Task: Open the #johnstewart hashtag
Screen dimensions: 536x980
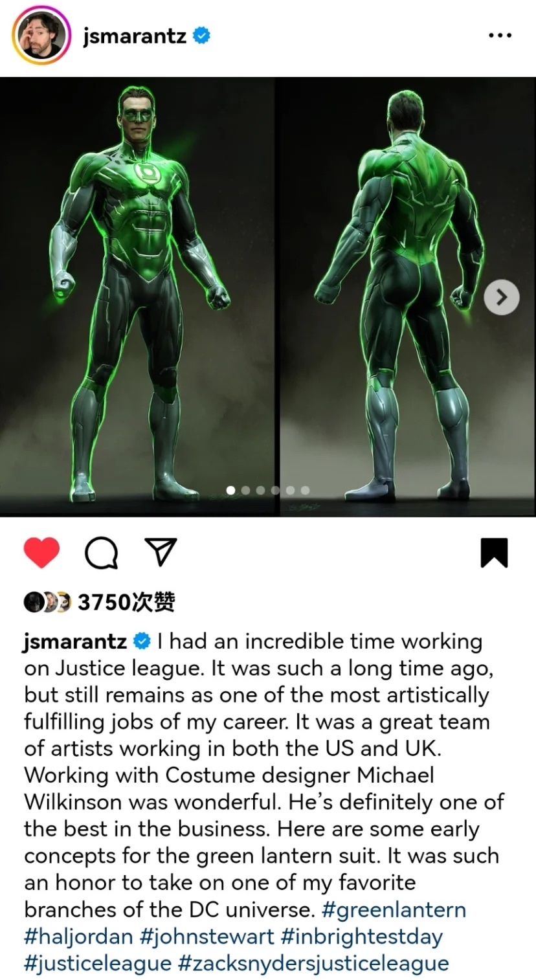Action: tap(207, 936)
